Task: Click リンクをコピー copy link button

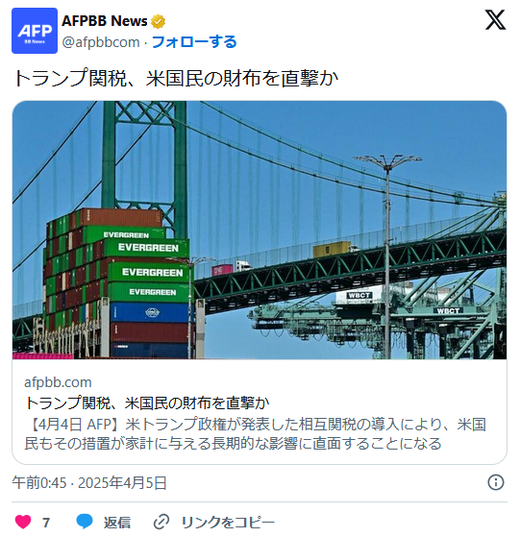Action: [x=228, y=522]
